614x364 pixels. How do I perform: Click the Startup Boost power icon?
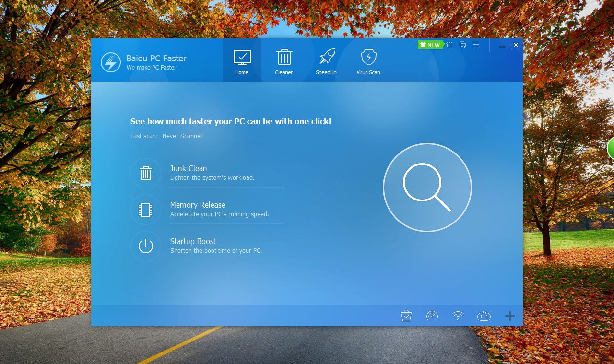[x=146, y=246]
